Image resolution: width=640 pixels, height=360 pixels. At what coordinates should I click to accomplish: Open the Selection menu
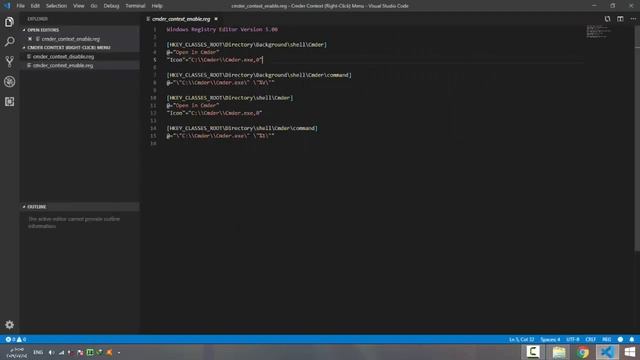point(56,6)
